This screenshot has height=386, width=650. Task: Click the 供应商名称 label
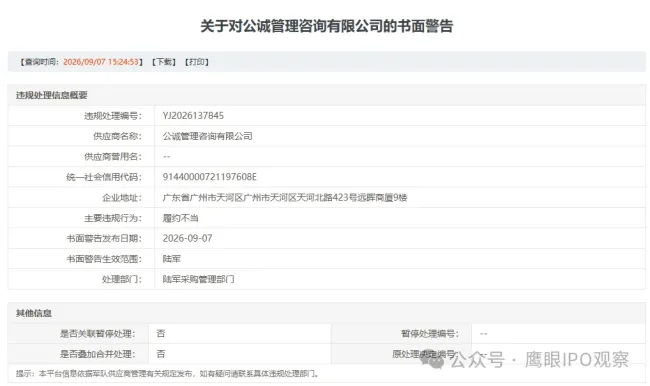click(117, 136)
